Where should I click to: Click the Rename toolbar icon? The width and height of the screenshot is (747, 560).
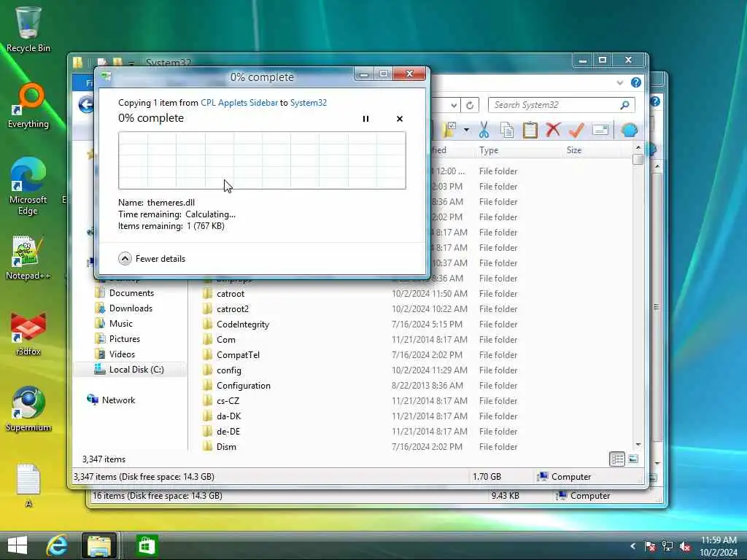pos(600,130)
